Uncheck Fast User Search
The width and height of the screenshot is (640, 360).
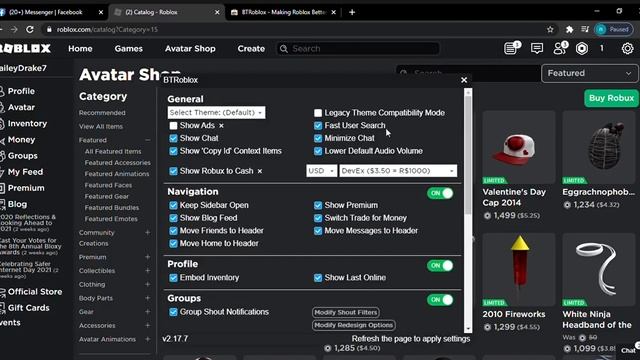pos(318,126)
